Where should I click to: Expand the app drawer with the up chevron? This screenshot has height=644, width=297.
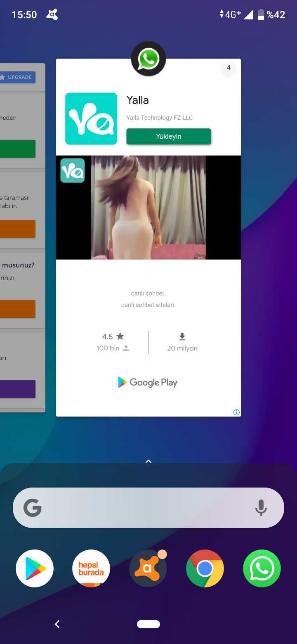click(x=148, y=462)
